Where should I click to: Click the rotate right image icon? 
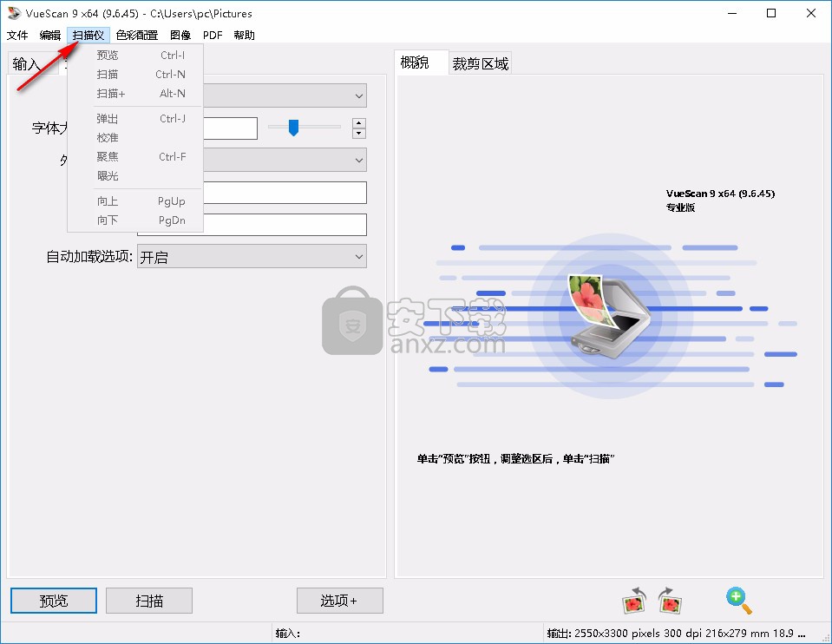(670, 601)
